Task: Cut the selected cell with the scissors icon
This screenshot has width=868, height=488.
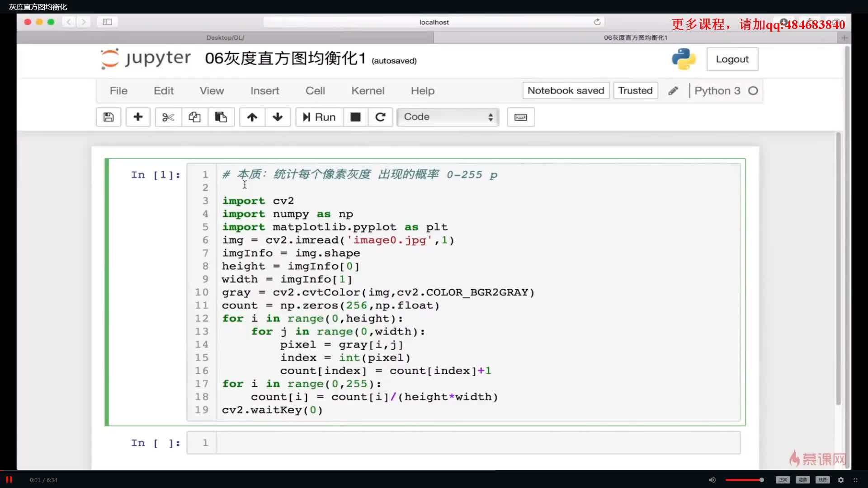Action: 168,117
